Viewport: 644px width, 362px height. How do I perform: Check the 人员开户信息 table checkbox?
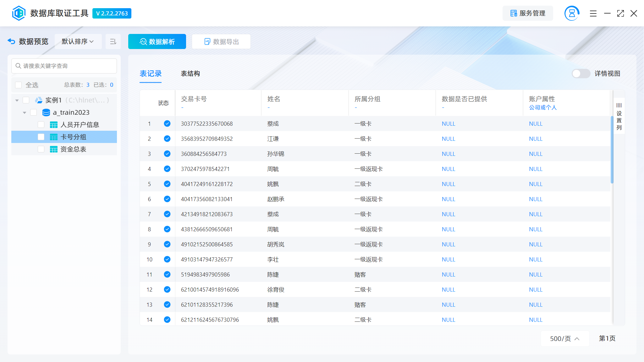(41, 125)
